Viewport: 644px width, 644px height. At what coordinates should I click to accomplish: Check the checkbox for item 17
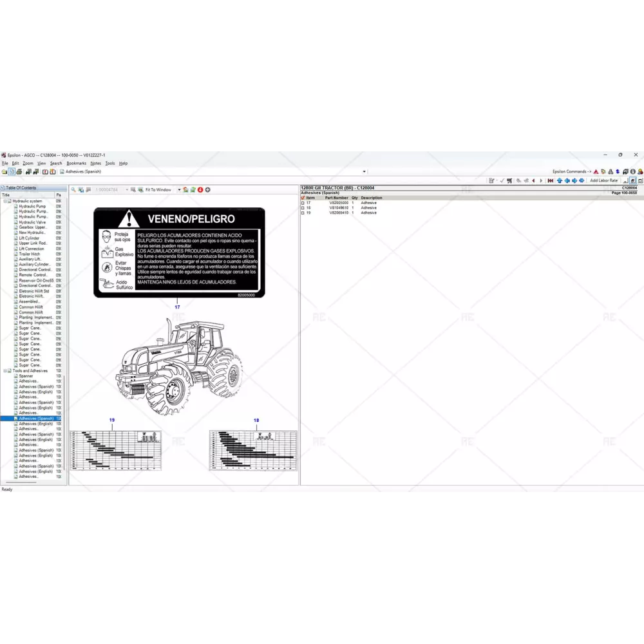(x=303, y=203)
